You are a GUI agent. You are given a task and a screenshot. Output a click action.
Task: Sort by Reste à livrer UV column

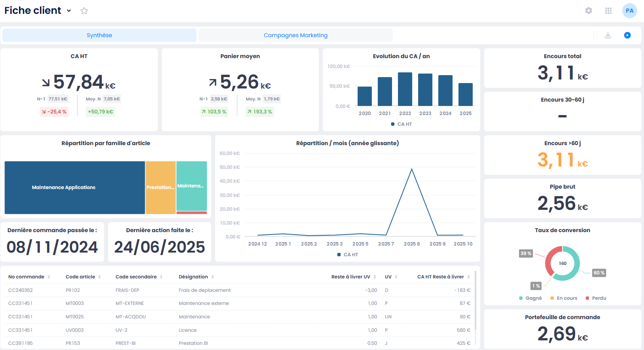(375, 277)
